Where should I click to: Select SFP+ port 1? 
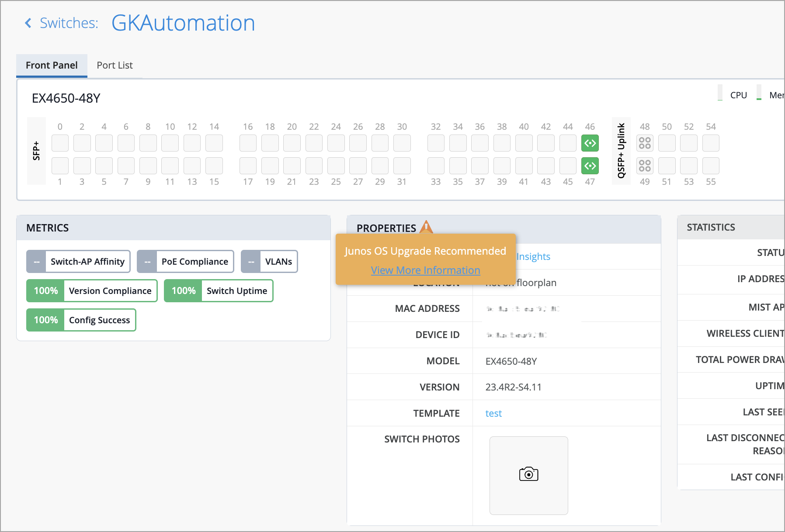(x=60, y=166)
